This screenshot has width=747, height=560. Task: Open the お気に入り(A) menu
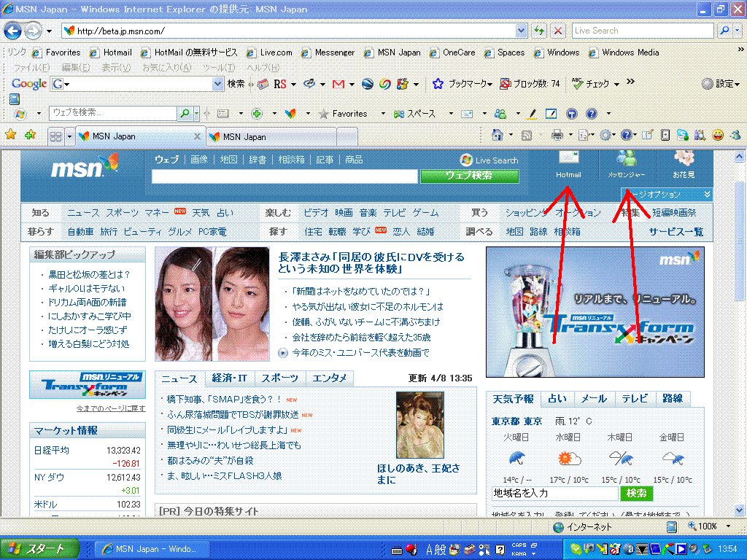click(167, 68)
